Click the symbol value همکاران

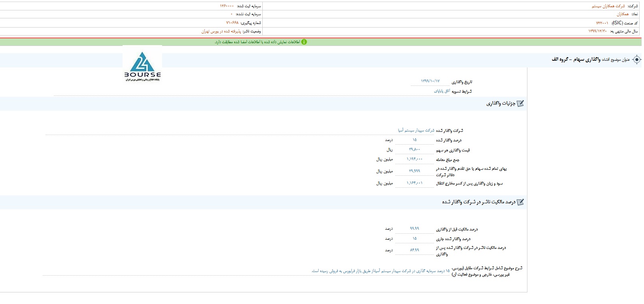point(622,14)
